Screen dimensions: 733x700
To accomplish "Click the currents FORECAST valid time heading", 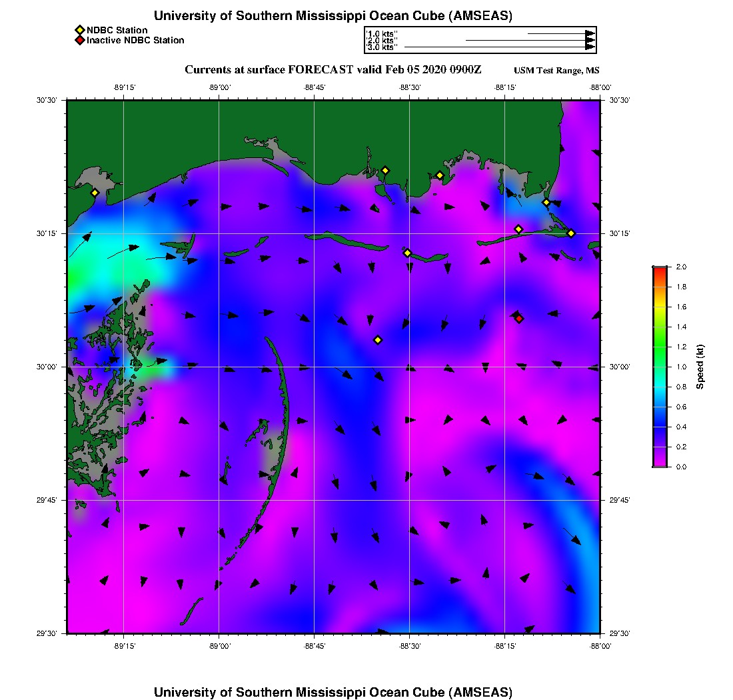I will (333, 70).
